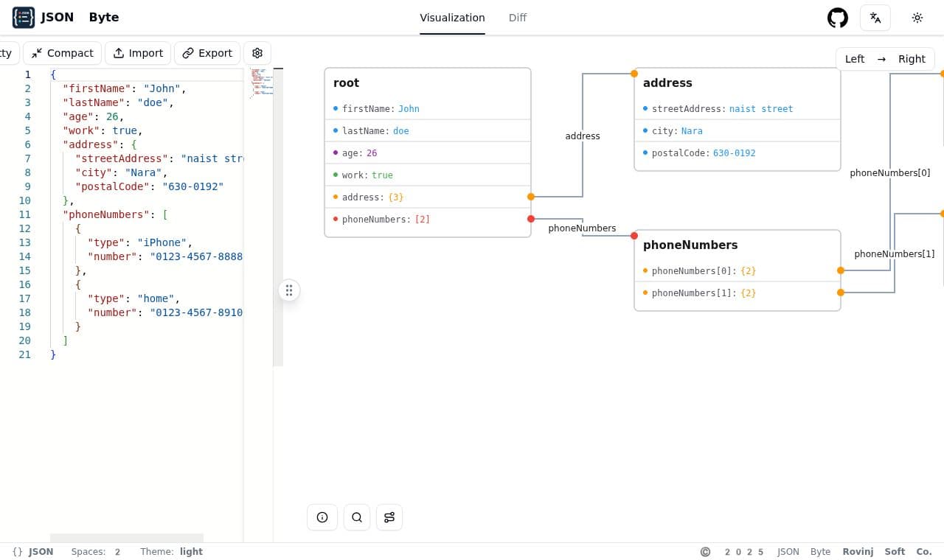Expand the address {3} row in root
This screenshot has width=944, height=560.
(428, 197)
